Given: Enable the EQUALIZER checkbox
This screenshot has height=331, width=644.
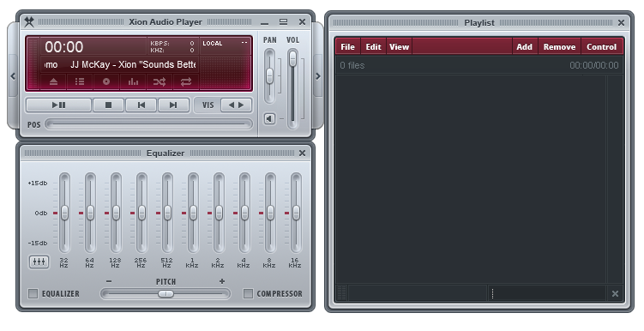Looking at the screenshot, I should tap(33, 293).
